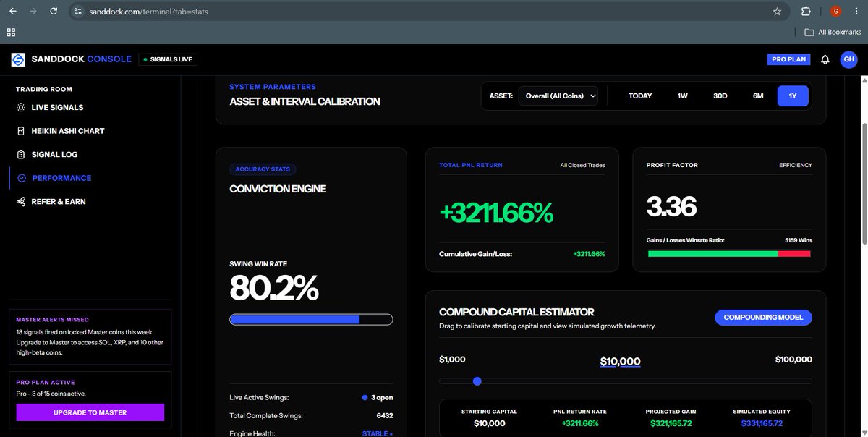This screenshot has width=868, height=437.
Task: Click the 5159 Wins label
Action: coord(798,240)
